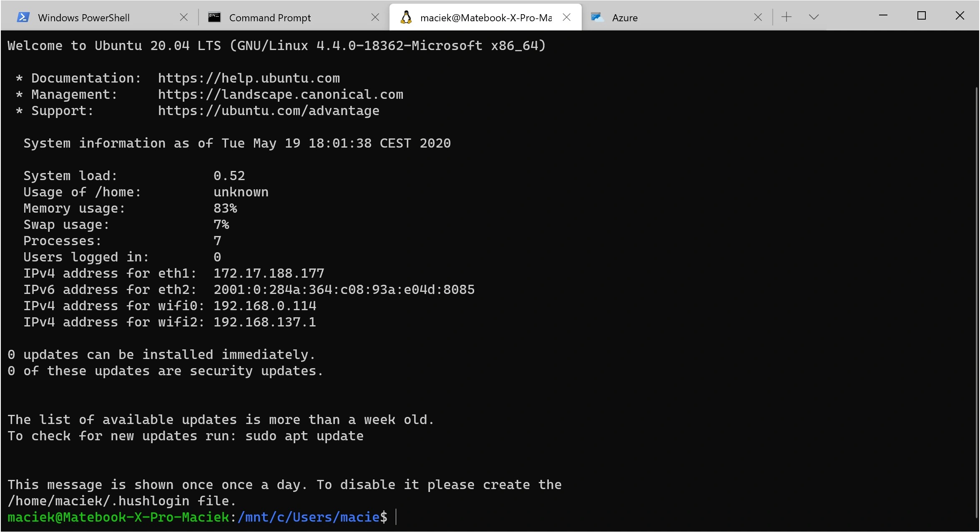Click the wifi2 address 192.168.137.1
This screenshot has width=980, height=532.
click(x=265, y=322)
